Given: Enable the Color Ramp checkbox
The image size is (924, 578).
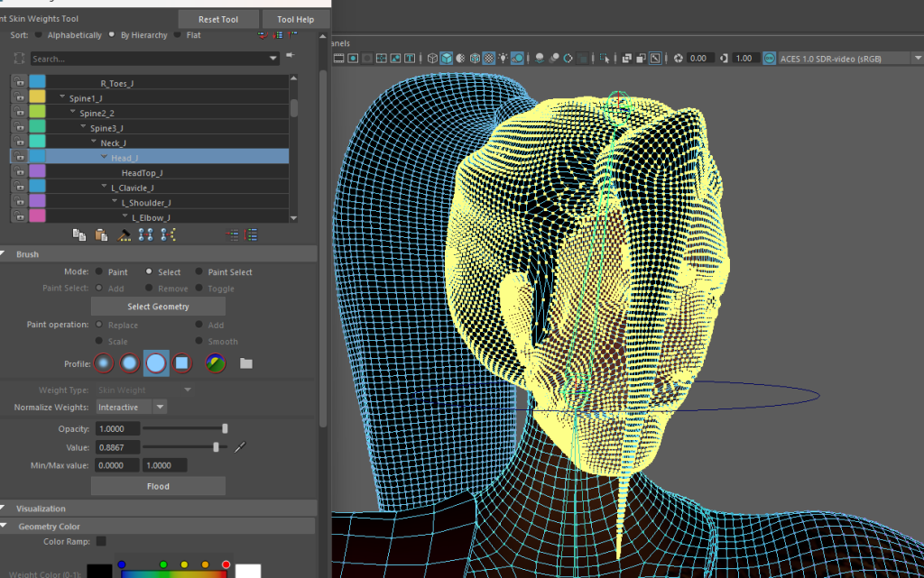Looking at the screenshot, I should [x=101, y=542].
